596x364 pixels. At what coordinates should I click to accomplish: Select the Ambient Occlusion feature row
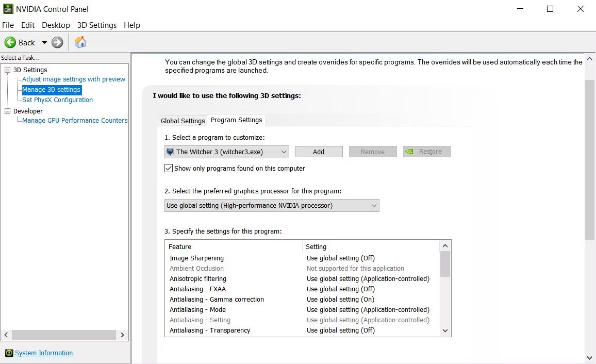coord(302,268)
